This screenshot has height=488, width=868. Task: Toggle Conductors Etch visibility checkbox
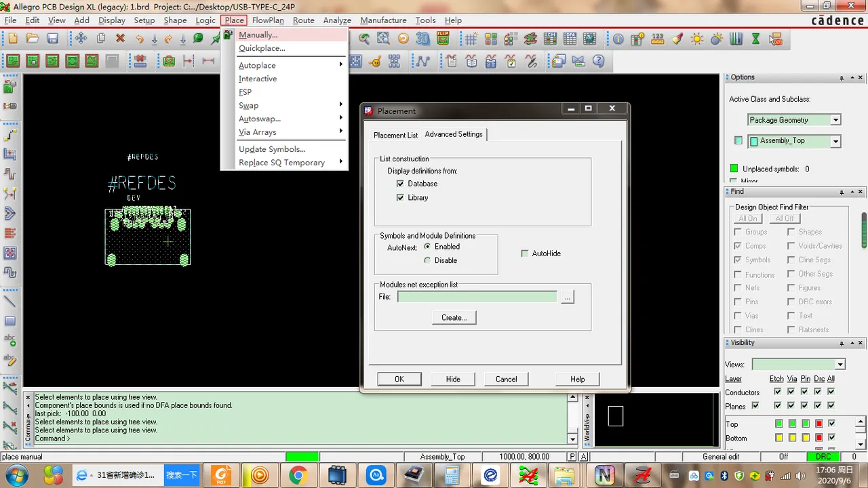tap(777, 392)
